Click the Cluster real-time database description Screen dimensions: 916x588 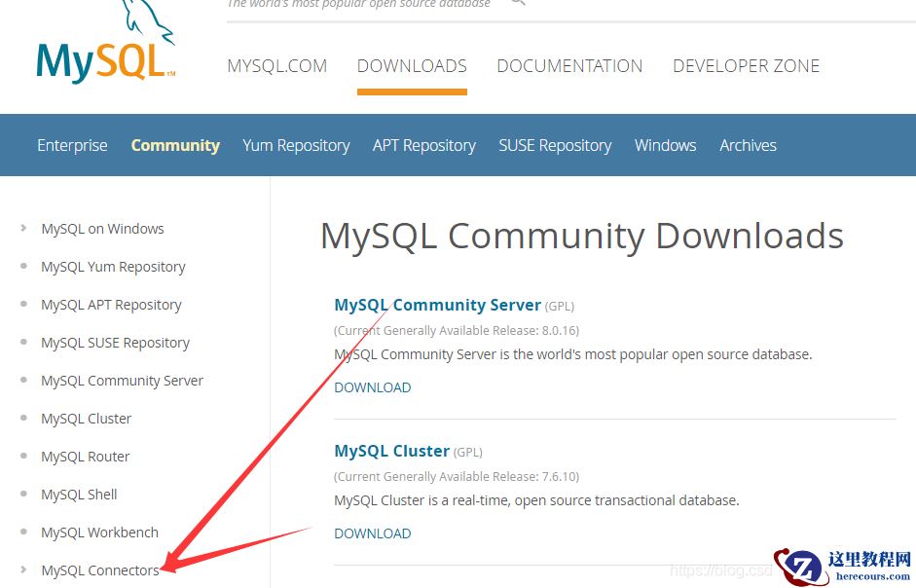coord(537,501)
